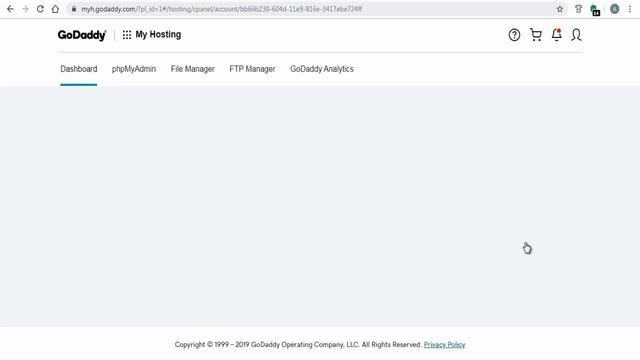Select the Dashboard tab
The height and width of the screenshot is (360, 640).
point(79,69)
